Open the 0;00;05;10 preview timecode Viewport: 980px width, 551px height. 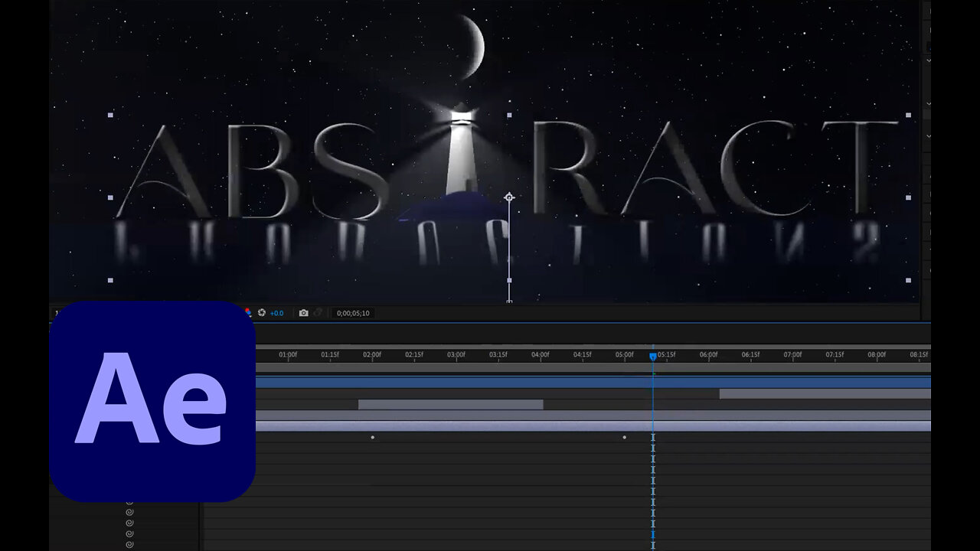click(x=353, y=313)
